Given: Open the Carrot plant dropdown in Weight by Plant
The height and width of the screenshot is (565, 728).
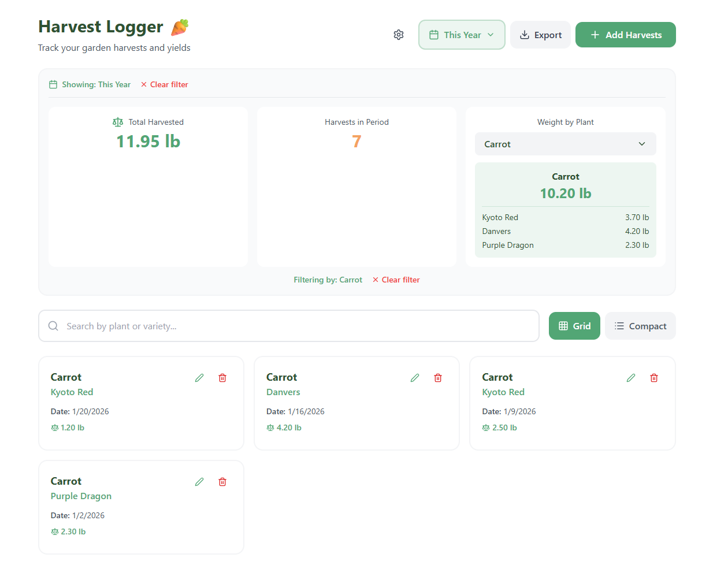Looking at the screenshot, I should (x=565, y=144).
